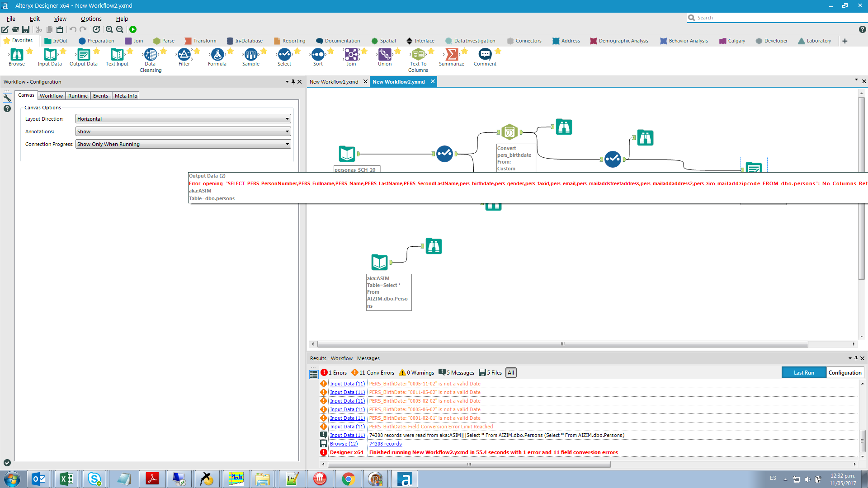Toggle the 5 Messages results filter

tap(457, 373)
